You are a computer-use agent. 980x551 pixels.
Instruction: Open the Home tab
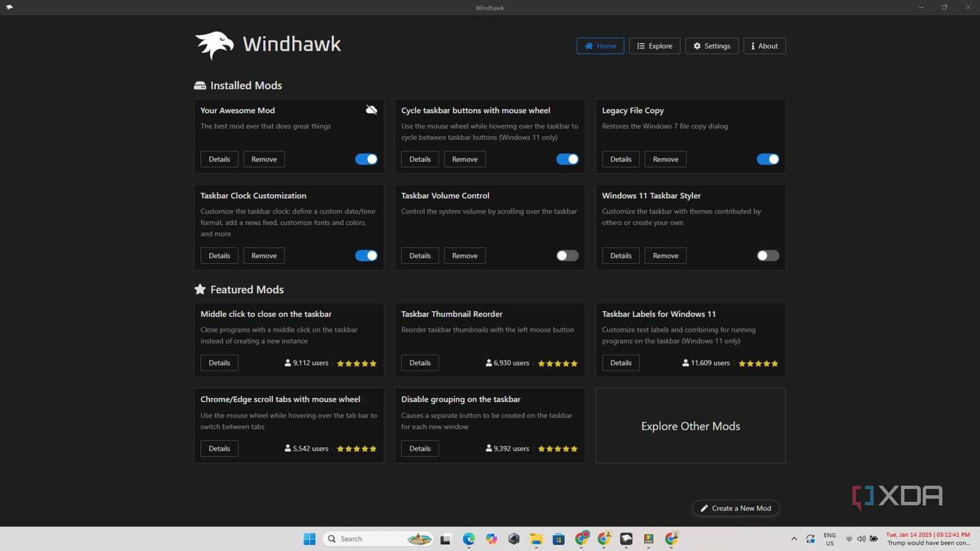pyautogui.click(x=600, y=46)
